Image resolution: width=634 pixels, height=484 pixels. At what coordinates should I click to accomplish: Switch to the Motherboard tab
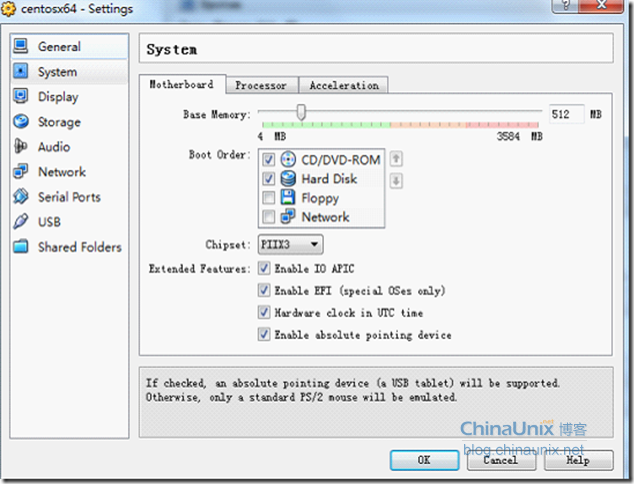[x=182, y=84]
